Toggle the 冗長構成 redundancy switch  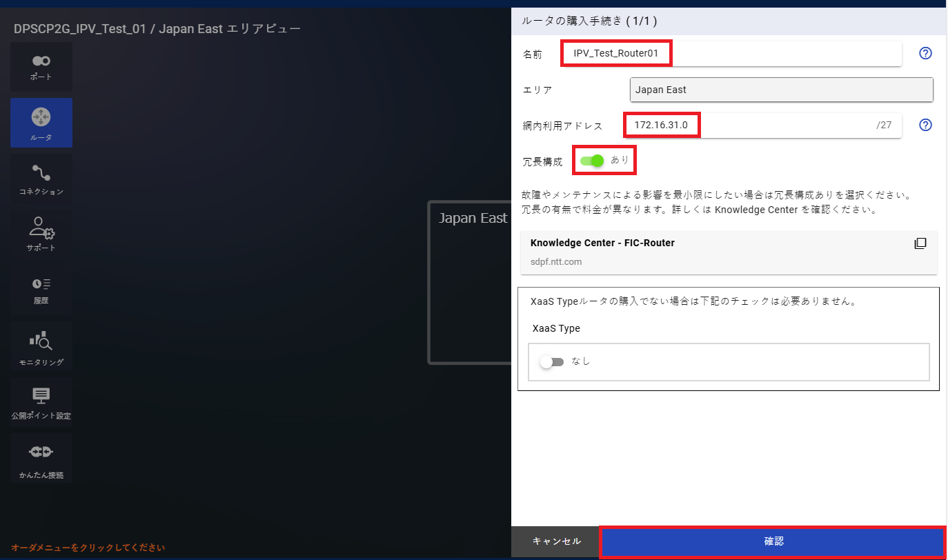point(592,161)
